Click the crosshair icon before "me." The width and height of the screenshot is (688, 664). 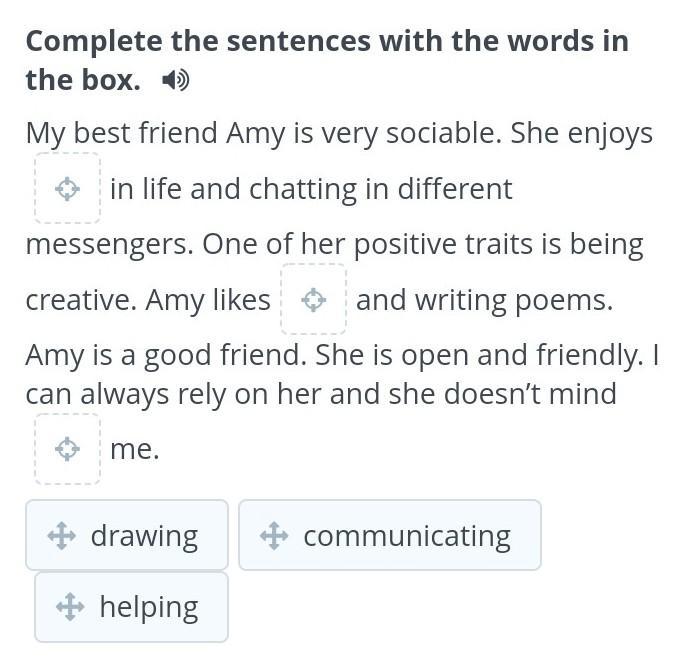tap(67, 449)
